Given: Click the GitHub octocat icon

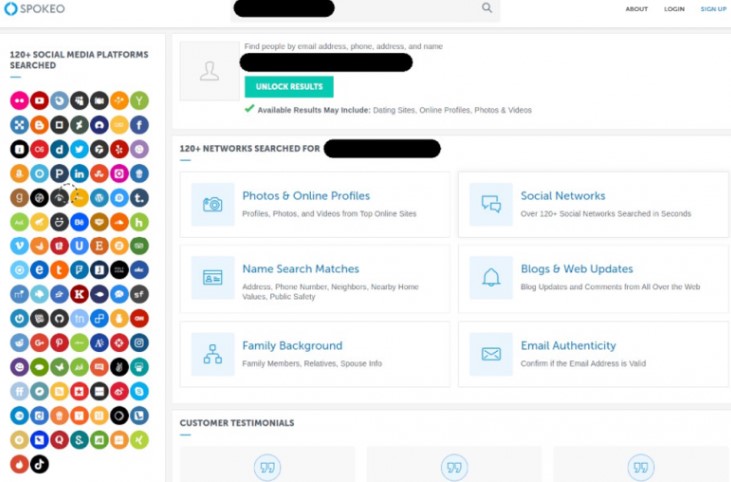Looking at the screenshot, I should 59,318.
